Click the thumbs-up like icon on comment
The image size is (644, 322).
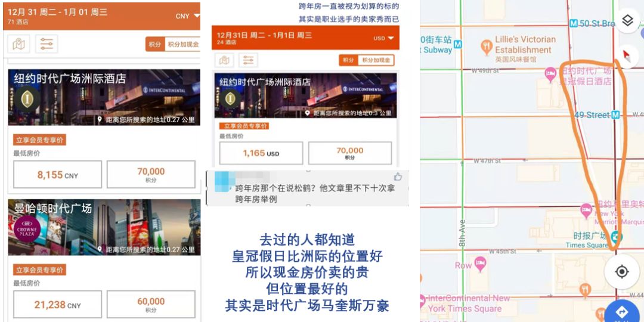[x=398, y=177]
